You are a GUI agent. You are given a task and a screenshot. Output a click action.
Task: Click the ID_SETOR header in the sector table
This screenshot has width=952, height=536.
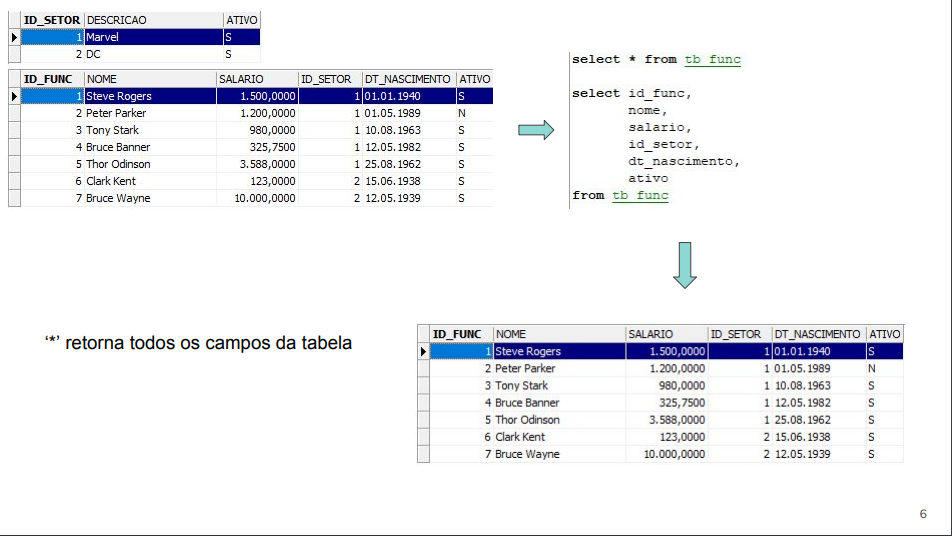52,20
